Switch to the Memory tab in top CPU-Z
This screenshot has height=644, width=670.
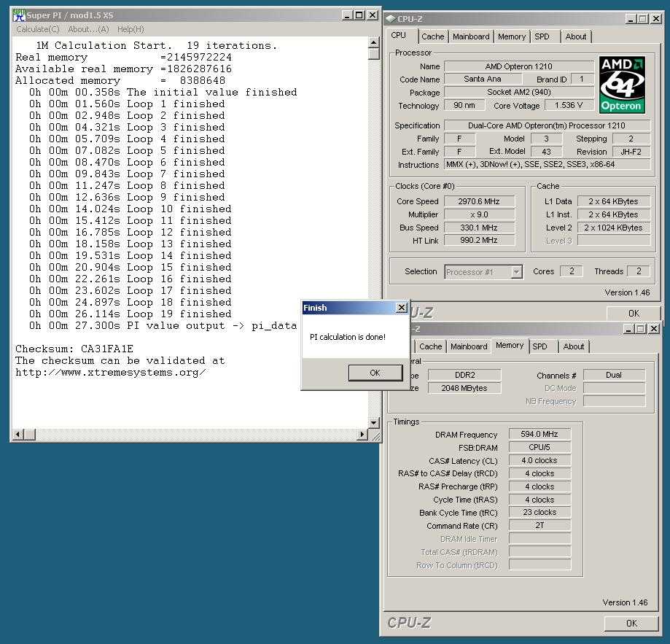tap(512, 36)
